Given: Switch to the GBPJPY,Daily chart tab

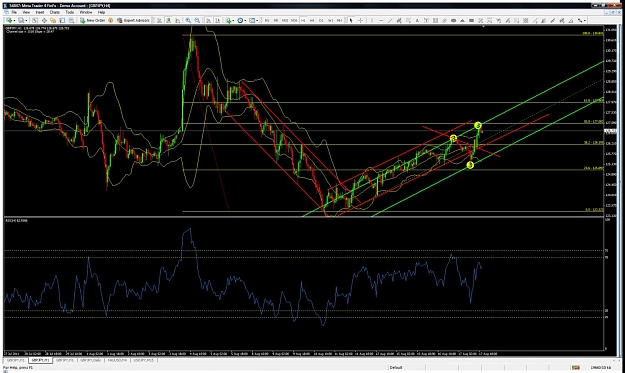Looking at the screenshot, I should coord(90,360).
